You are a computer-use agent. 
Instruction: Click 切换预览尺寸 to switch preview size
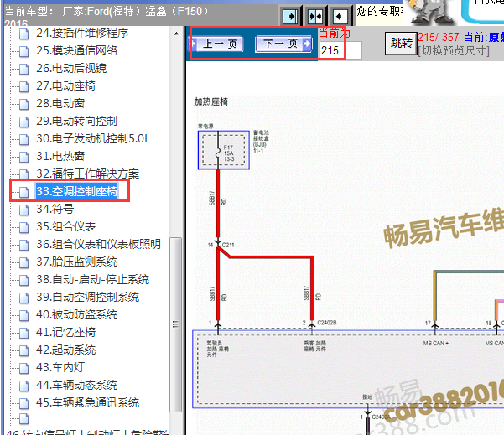pos(454,50)
